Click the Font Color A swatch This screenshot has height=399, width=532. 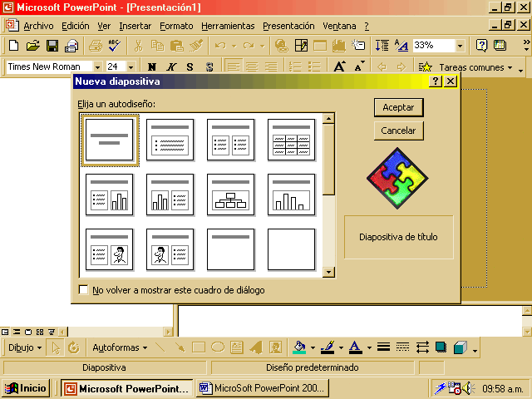point(355,347)
